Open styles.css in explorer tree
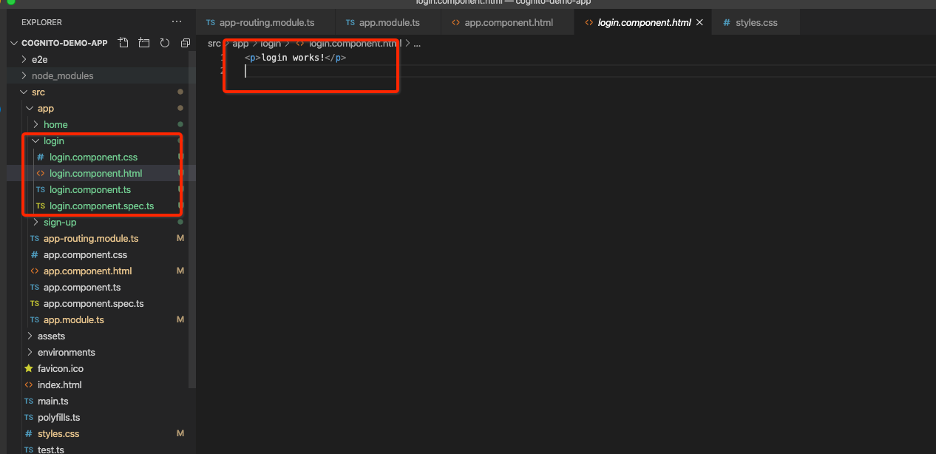The height and width of the screenshot is (454, 936). [58, 434]
